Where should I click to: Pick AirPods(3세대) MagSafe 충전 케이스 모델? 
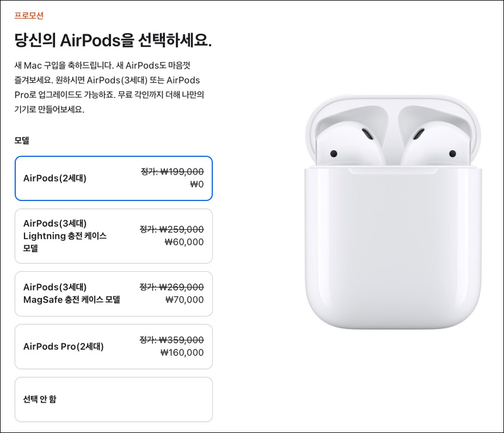114,294
